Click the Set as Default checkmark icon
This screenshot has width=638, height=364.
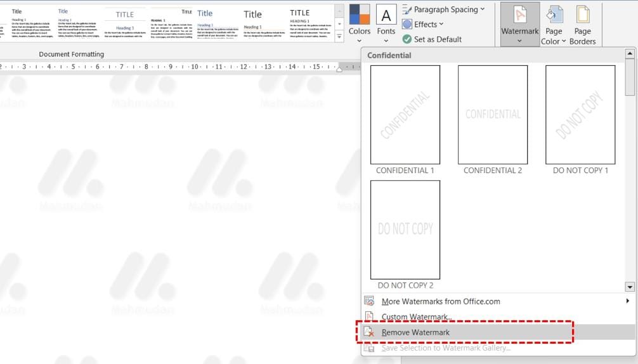click(407, 39)
